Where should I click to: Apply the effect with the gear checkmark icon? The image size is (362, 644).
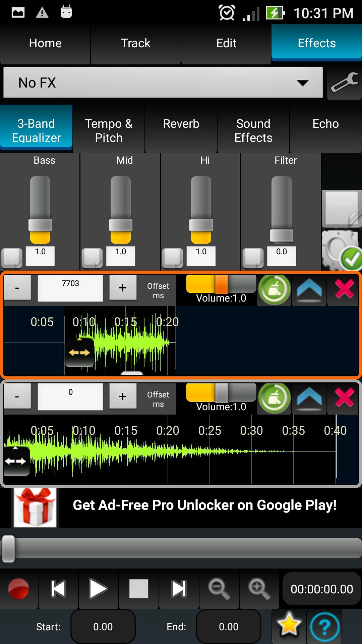click(342, 250)
